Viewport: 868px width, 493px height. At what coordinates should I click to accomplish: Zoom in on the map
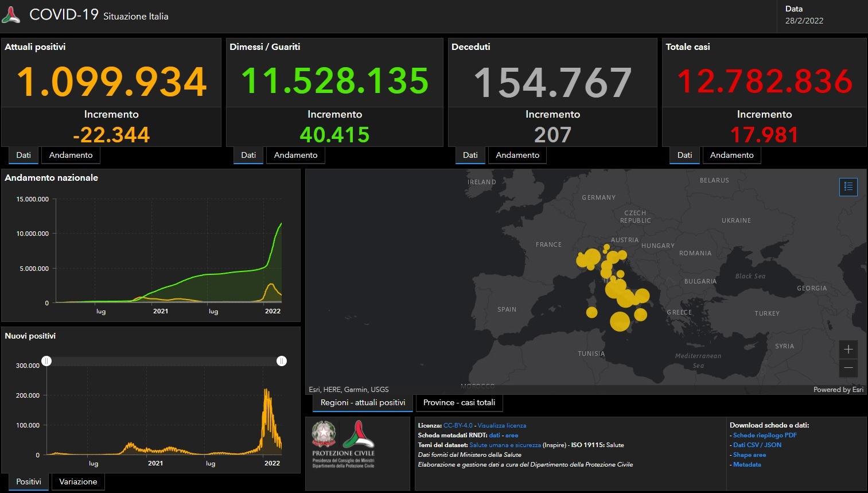point(848,350)
